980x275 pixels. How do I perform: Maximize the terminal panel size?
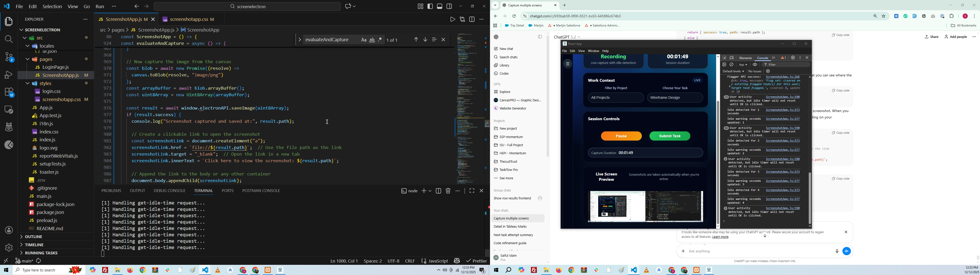(x=472, y=191)
